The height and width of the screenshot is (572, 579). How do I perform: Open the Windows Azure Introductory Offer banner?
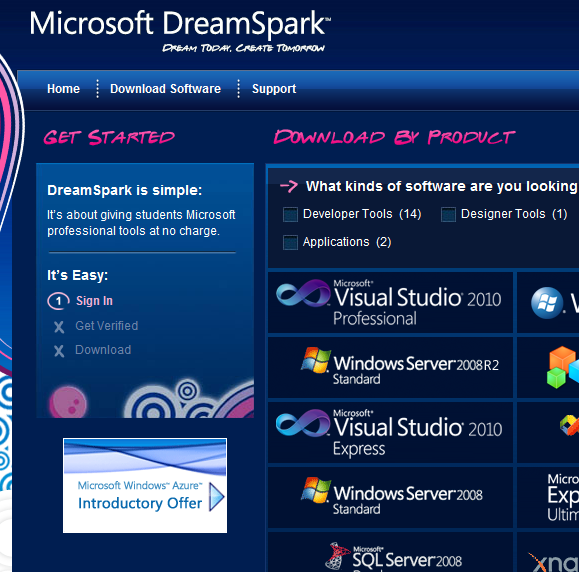point(145,485)
